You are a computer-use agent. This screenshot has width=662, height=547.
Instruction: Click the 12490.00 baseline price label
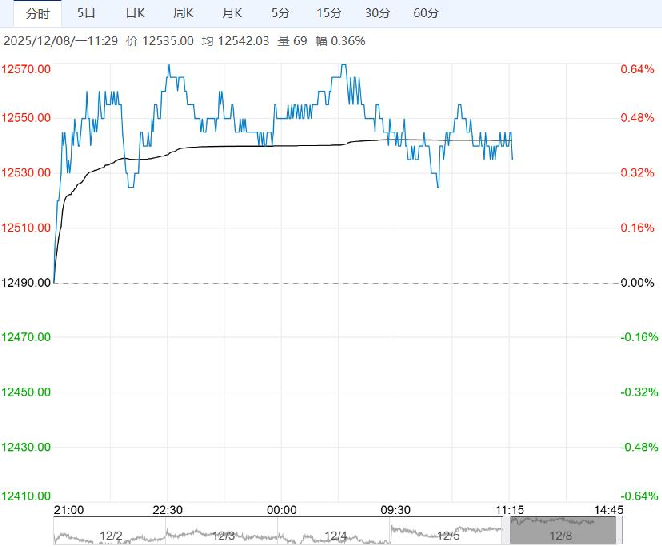[x=27, y=283]
